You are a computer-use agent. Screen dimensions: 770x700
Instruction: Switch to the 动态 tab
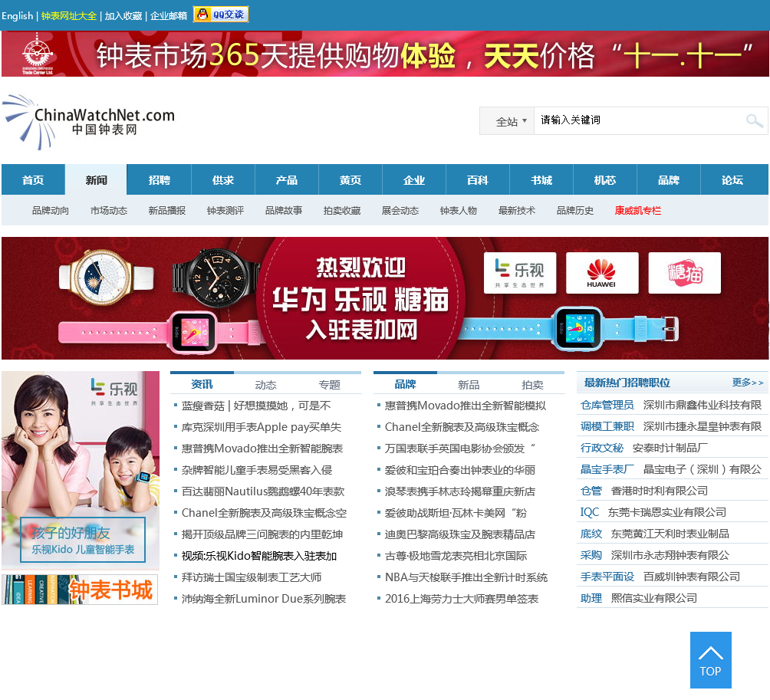[x=265, y=385]
